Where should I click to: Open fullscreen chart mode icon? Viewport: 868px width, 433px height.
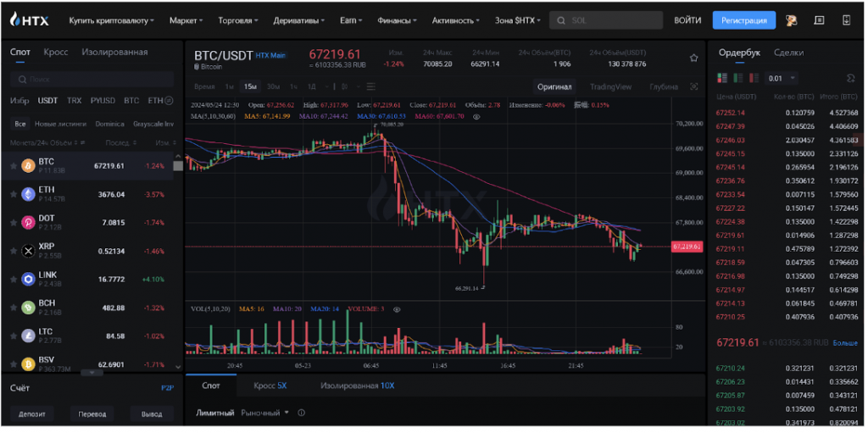pyautogui.click(x=694, y=86)
